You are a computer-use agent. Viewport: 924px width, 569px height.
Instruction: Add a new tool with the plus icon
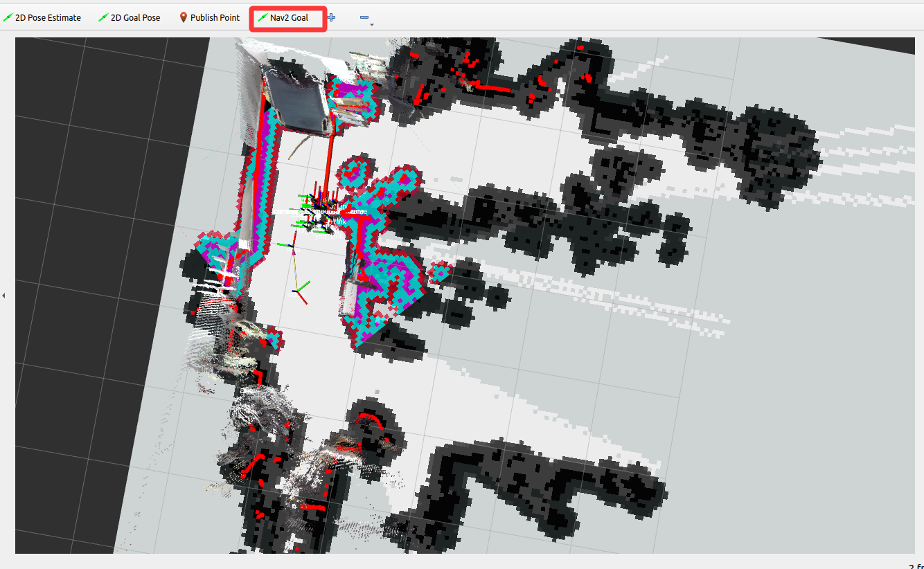(332, 17)
